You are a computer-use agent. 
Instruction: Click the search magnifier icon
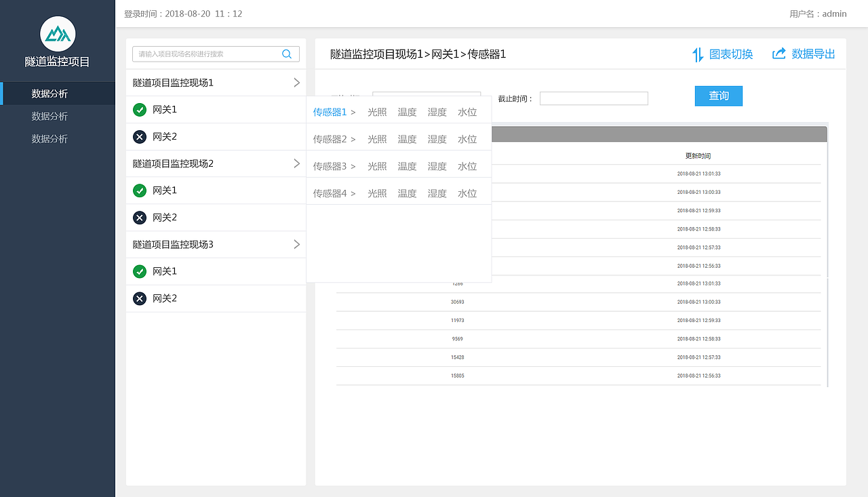[x=286, y=54]
